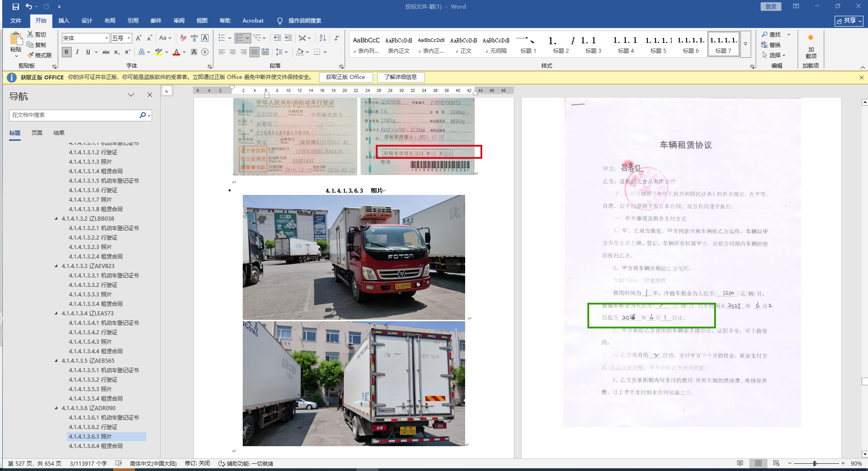Toggle underline formatting

click(x=88, y=52)
